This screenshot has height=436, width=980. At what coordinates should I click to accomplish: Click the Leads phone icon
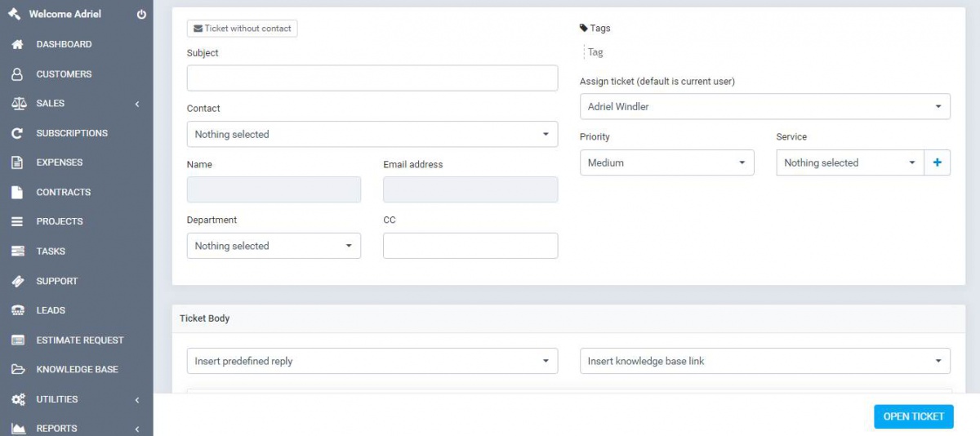click(x=17, y=310)
